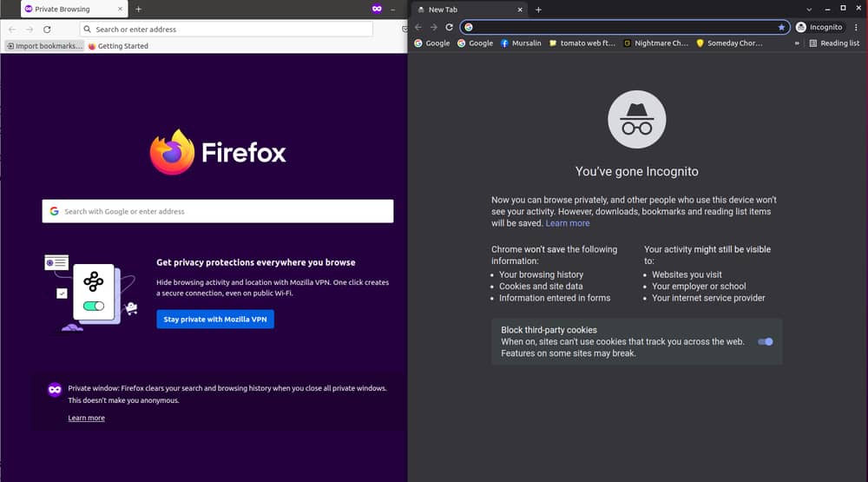This screenshot has height=482, width=868.
Task: Click Chrome forward navigation arrow
Action: pyautogui.click(x=434, y=27)
